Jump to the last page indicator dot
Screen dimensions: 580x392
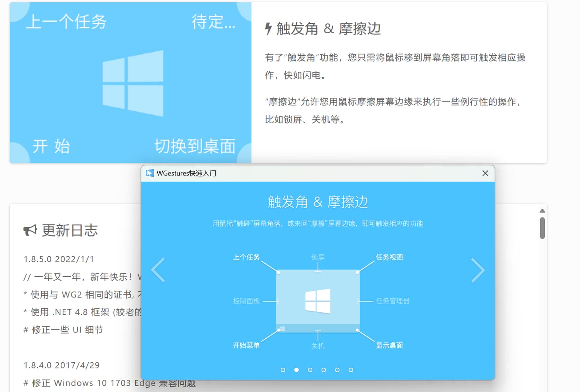point(351,370)
